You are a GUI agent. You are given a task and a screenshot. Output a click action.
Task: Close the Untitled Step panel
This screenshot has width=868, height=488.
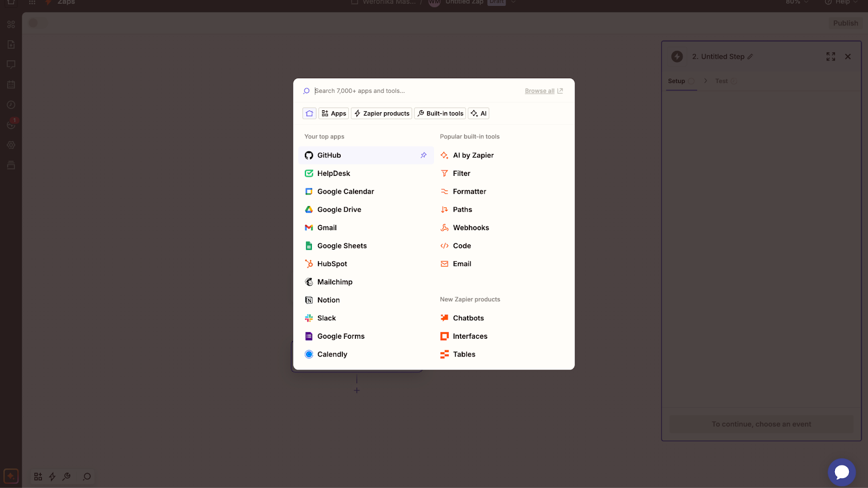(x=848, y=56)
